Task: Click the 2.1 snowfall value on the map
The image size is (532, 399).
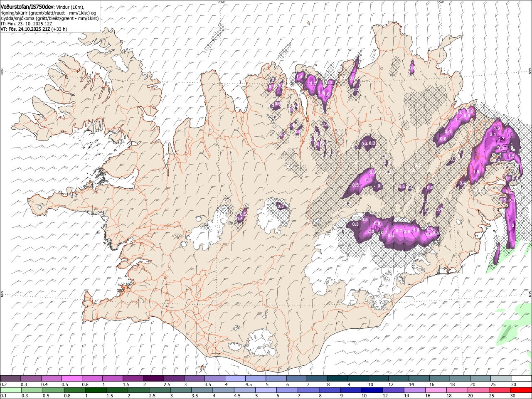Action: point(493,134)
